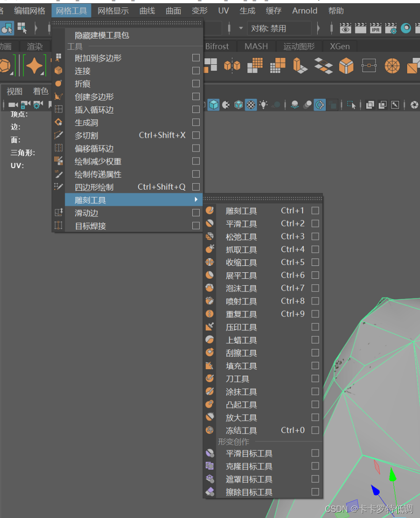Open options box for 连接
This screenshot has height=518, width=420.
pos(196,71)
